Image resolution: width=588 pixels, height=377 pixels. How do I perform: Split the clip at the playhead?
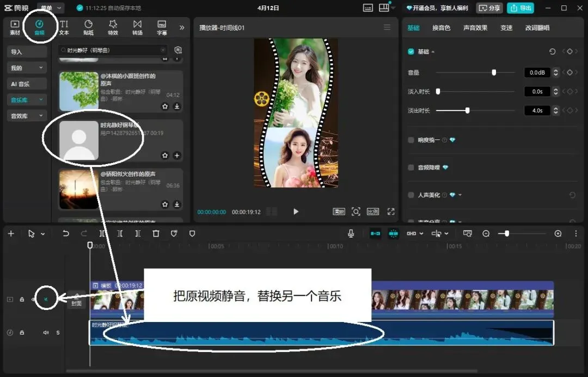coord(102,234)
